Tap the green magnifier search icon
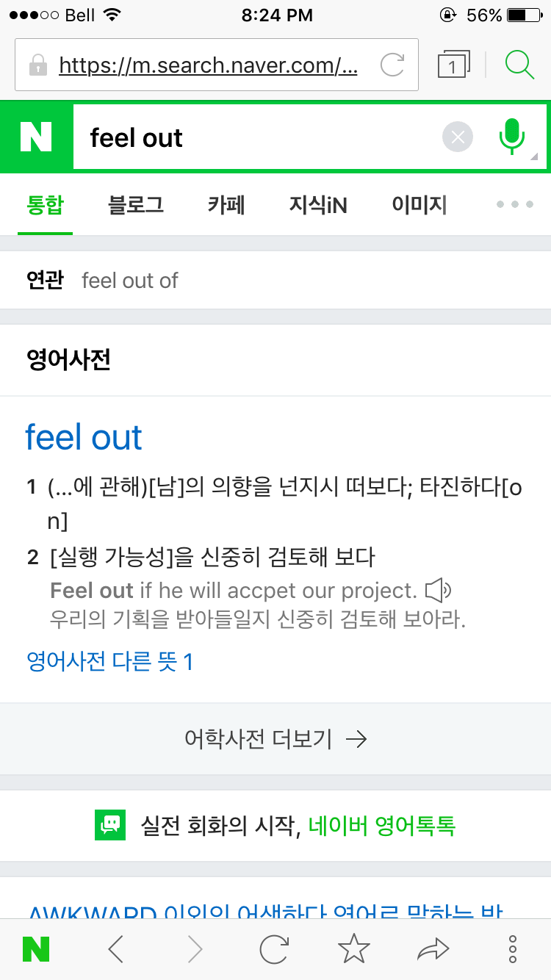This screenshot has width=551, height=980. pos(519,65)
